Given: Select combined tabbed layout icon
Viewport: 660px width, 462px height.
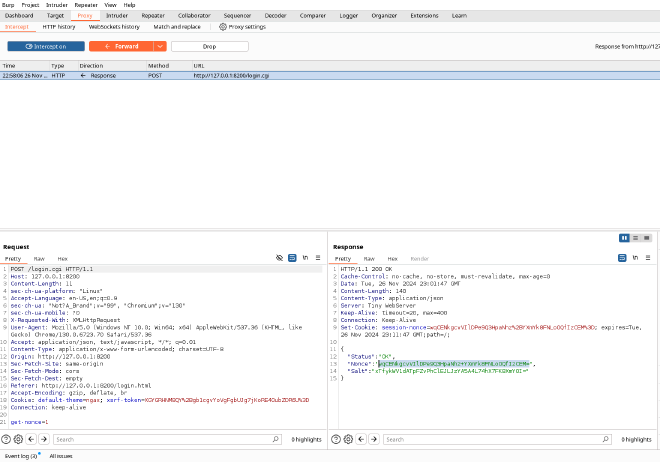Looking at the screenshot, I should tap(647, 238).
